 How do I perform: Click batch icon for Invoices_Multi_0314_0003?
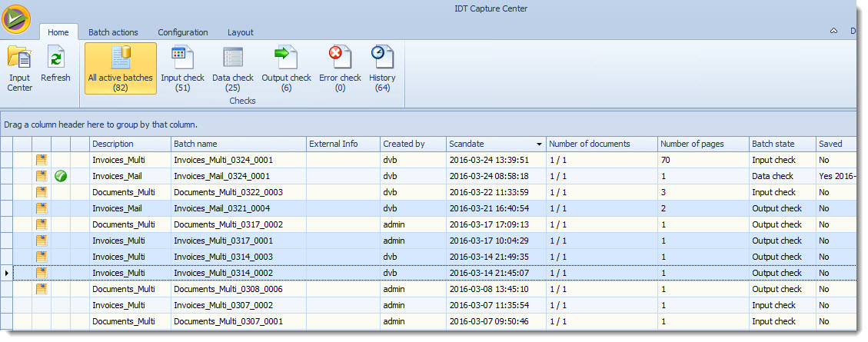42,256
